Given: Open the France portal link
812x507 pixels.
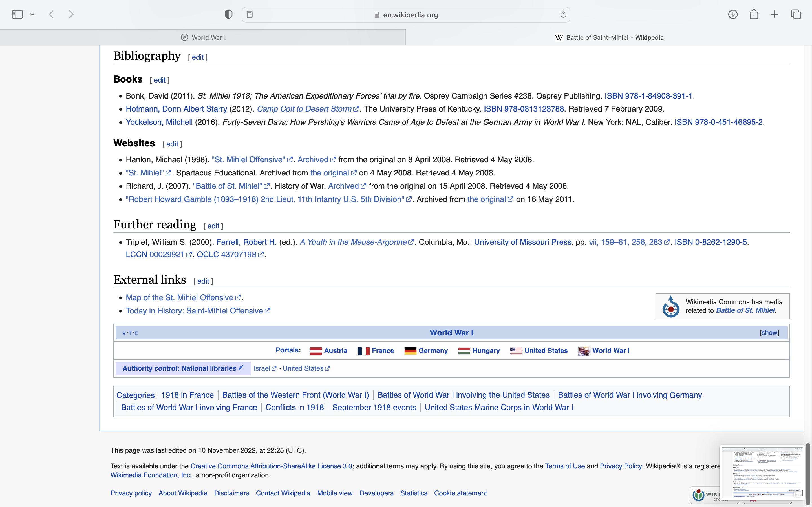Looking at the screenshot, I should (x=383, y=351).
